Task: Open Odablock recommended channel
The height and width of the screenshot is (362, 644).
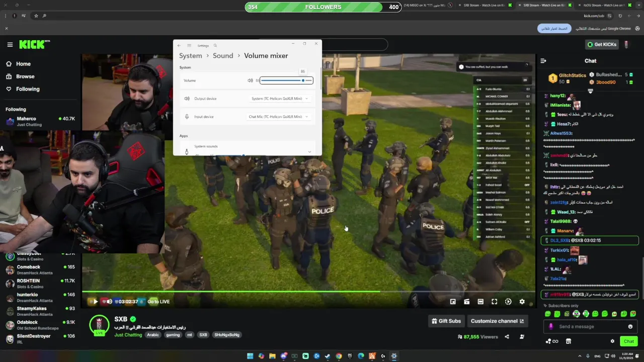Action: 40,325
